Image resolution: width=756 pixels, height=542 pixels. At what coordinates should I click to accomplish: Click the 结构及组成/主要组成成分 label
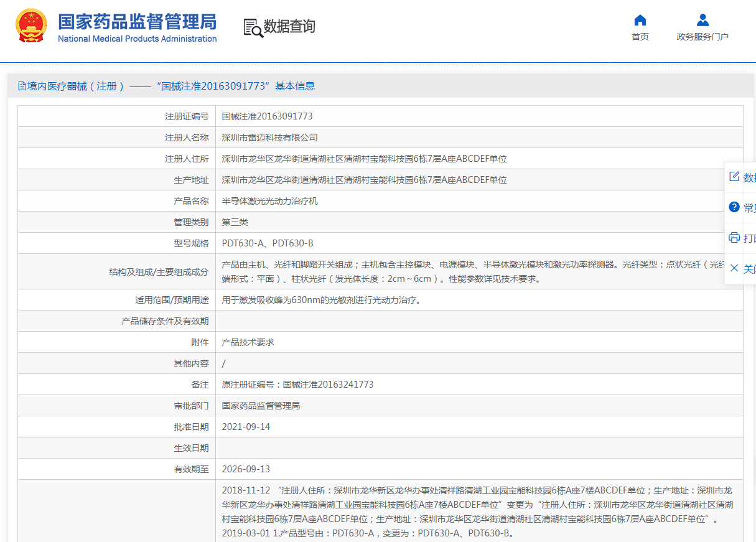click(x=159, y=272)
